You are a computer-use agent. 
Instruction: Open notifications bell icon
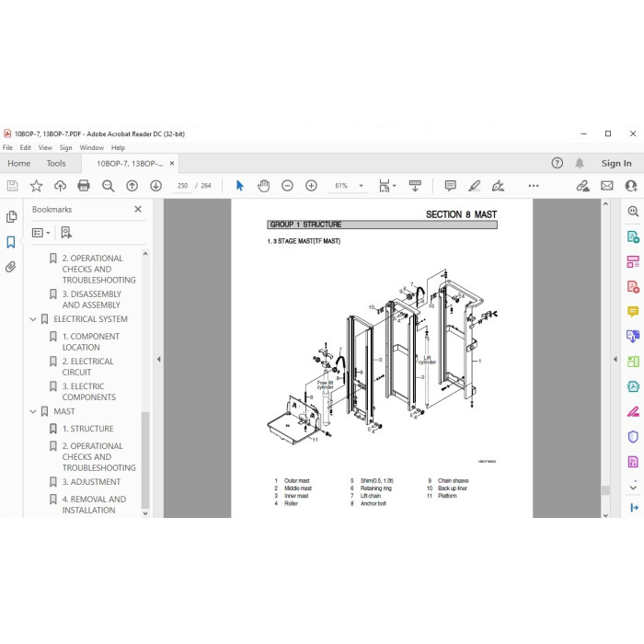tap(580, 163)
